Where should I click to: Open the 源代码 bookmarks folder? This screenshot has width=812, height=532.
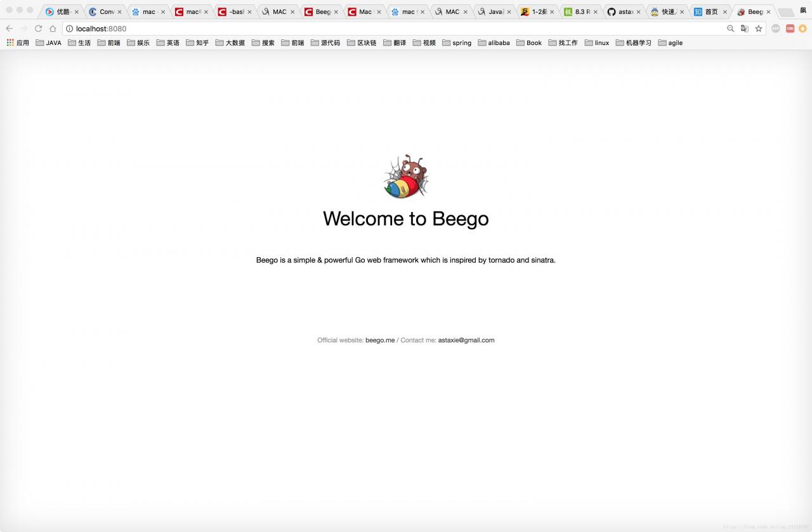tap(325, 43)
